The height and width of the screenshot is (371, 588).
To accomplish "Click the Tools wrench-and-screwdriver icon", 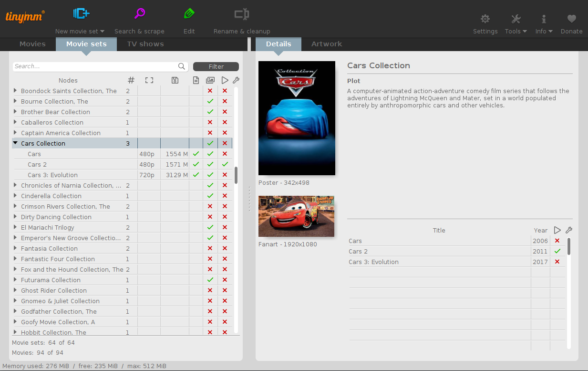I will click(x=516, y=19).
